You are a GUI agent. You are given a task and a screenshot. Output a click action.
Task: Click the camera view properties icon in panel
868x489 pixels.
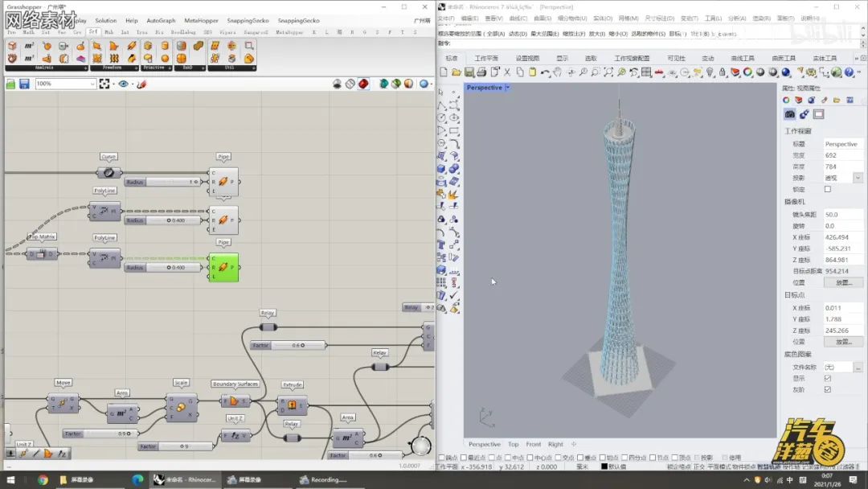tap(790, 114)
